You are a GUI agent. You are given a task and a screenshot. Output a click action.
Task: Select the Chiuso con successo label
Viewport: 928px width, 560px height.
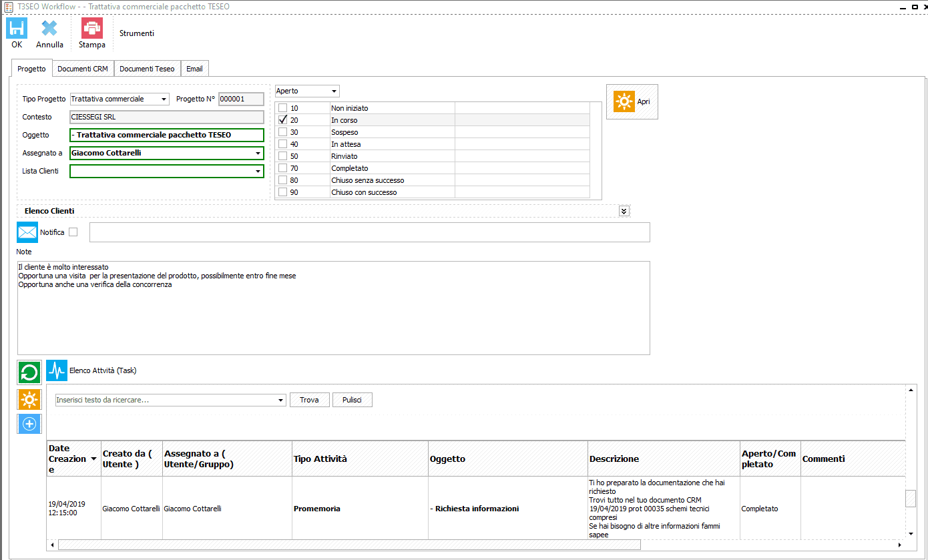[364, 192]
